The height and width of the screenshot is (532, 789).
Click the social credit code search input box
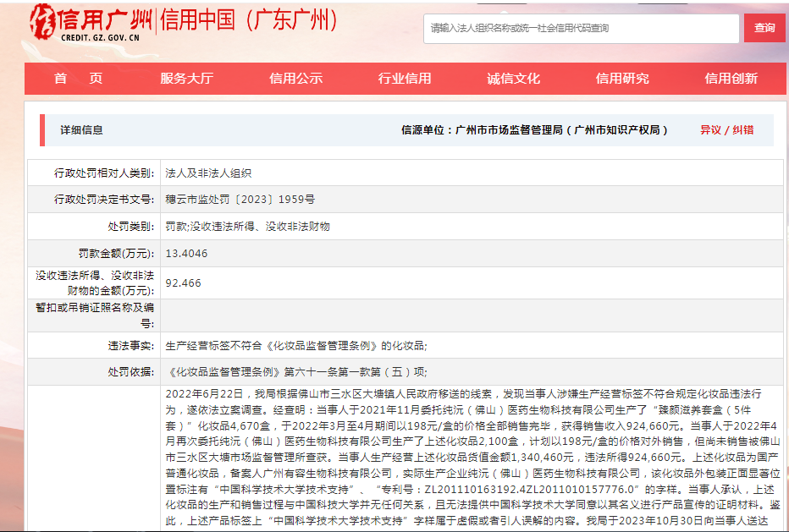coord(582,28)
